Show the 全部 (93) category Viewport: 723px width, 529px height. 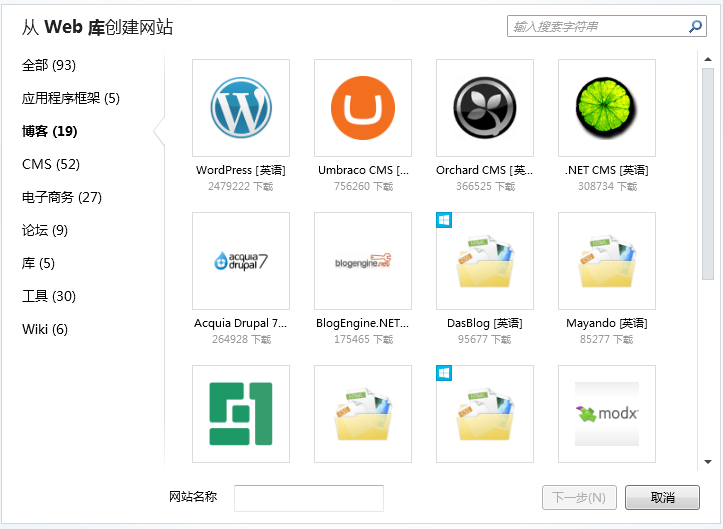pyautogui.click(x=49, y=65)
